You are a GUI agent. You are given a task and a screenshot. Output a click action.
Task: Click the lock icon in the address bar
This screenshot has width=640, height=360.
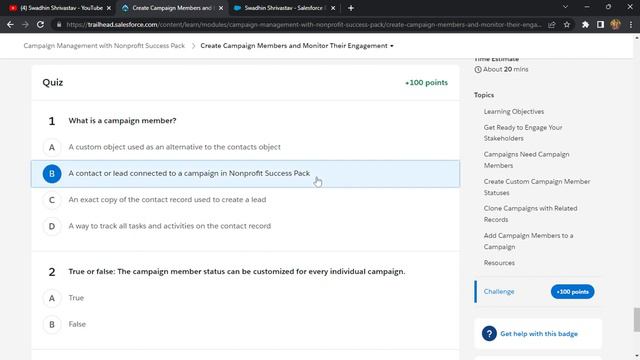(59, 24)
